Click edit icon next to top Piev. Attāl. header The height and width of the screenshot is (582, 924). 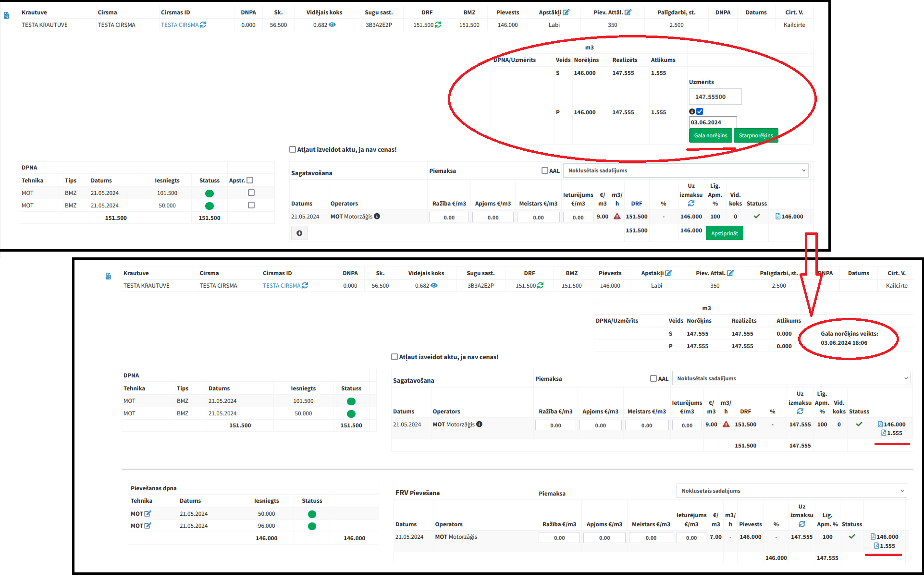click(x=628, y=12)
